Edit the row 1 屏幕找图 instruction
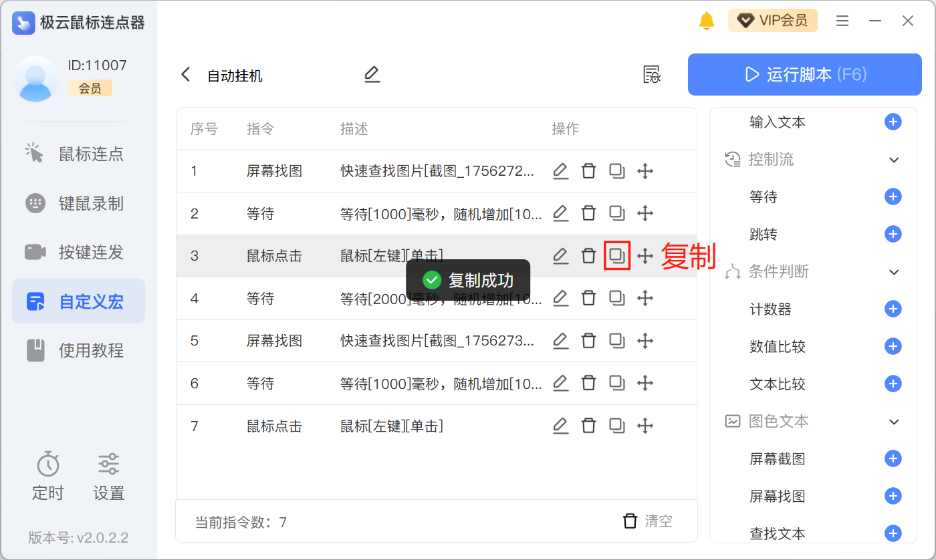The width and height of the screenshot is (936, 560). coord(560,171)
